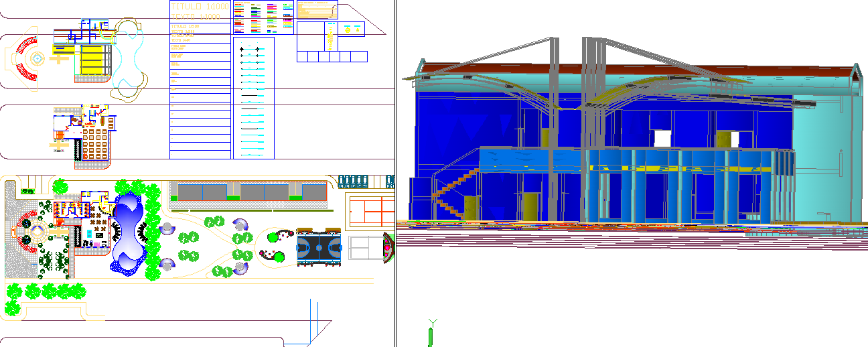
Task: Click the basketball court in site plan
Action: [319, 247]
